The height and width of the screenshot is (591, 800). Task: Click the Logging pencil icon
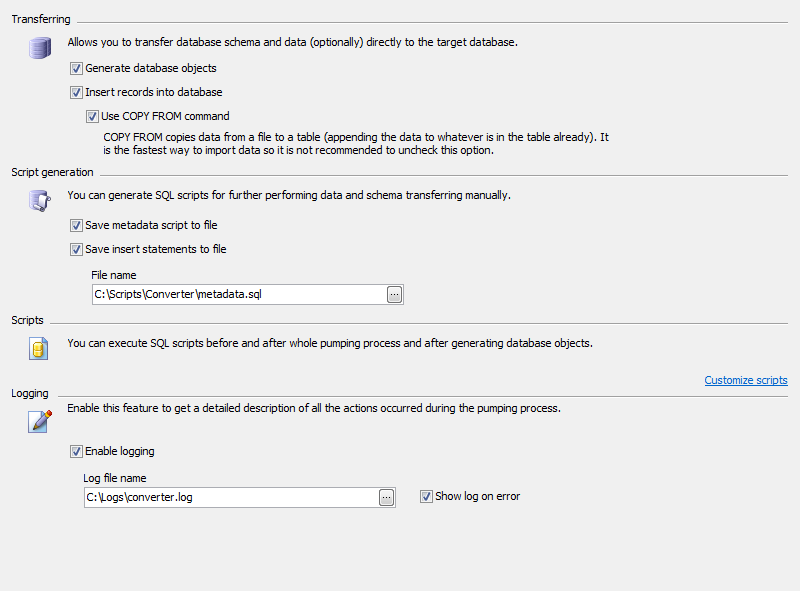(x=39, y=422)
